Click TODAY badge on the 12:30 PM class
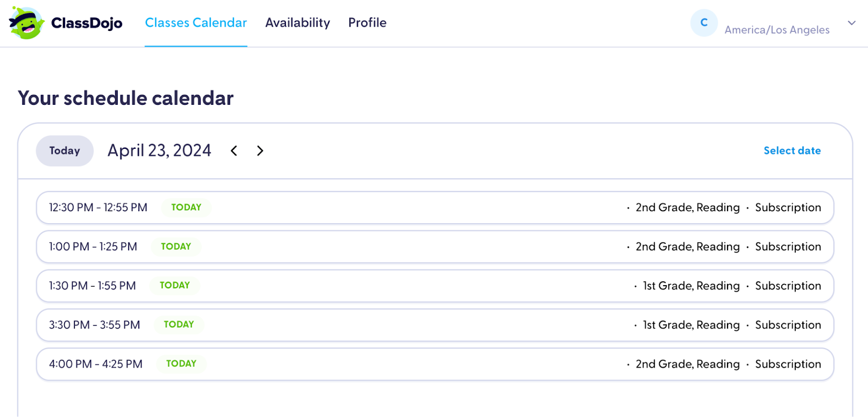 tap(186, 207)
